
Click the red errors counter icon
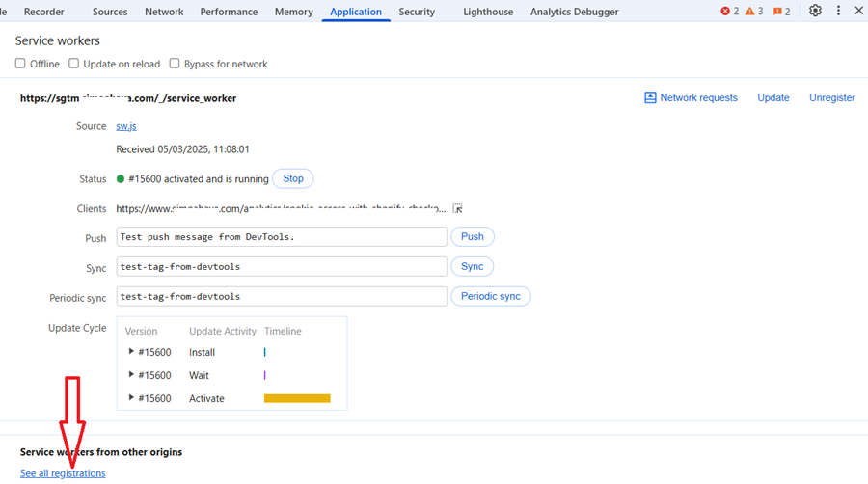(724, 11)
